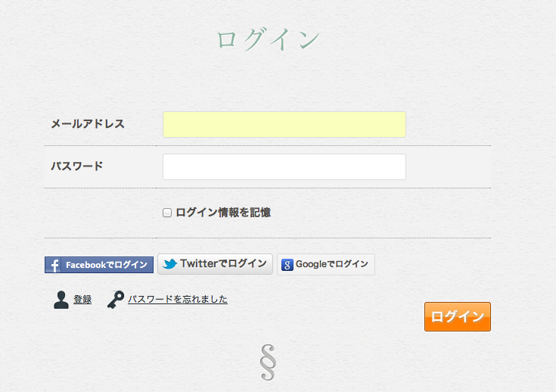The image size is (556, 392).
Task: Click the Google "g" logo icon
Action: tap(287, 265)
